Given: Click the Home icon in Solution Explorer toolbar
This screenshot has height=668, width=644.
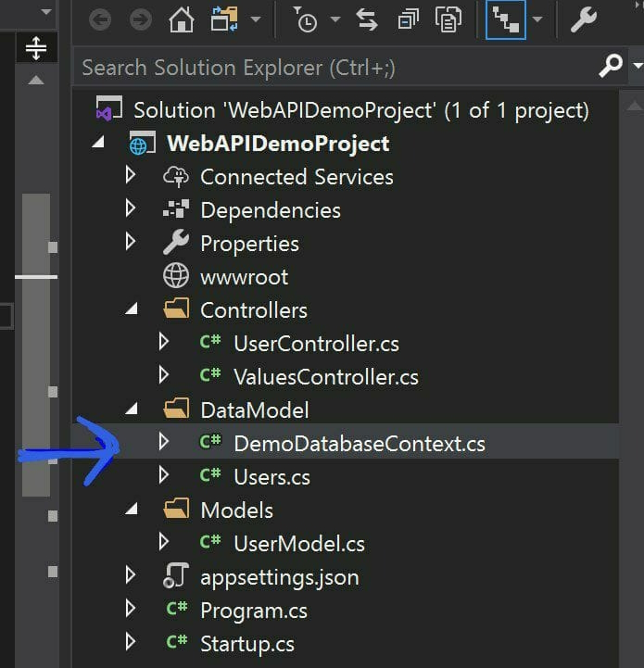Looking at the screenshot, I should (x=182, y=19).
